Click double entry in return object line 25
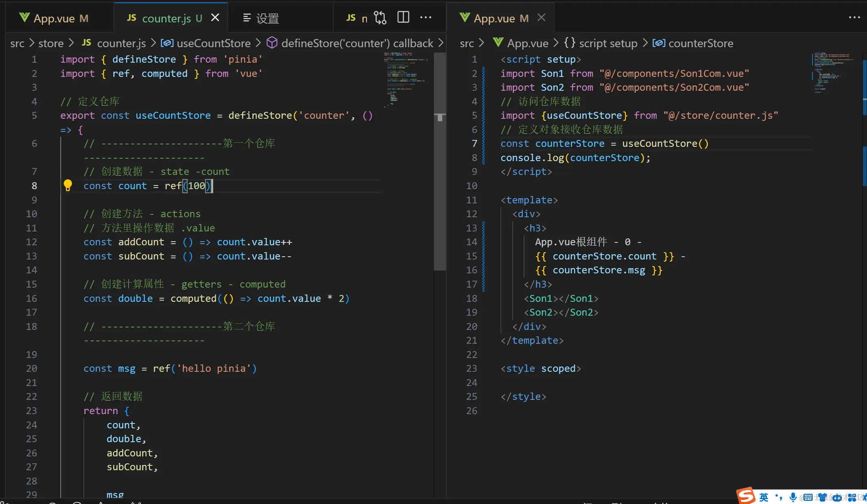This screenshot has height=504, width=867. click(124, 439)
